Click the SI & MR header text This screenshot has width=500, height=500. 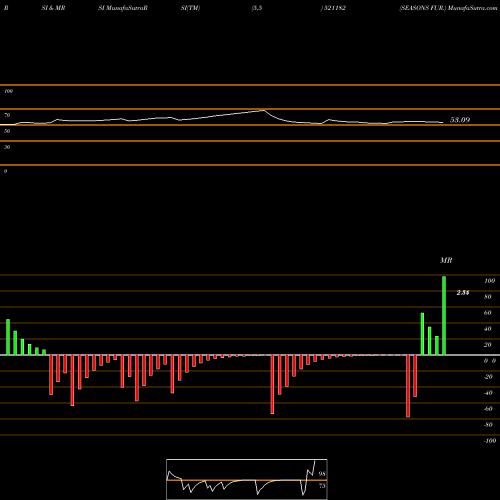(x=53, y=8)
